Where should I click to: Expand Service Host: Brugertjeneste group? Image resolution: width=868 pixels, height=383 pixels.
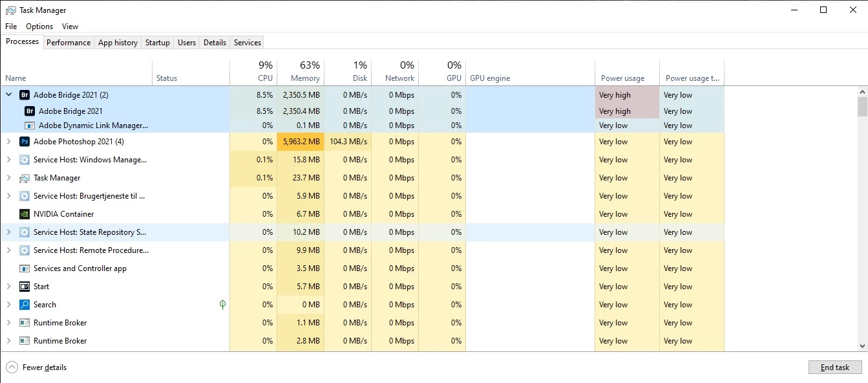pyautogui.click(x=9, y=195)
